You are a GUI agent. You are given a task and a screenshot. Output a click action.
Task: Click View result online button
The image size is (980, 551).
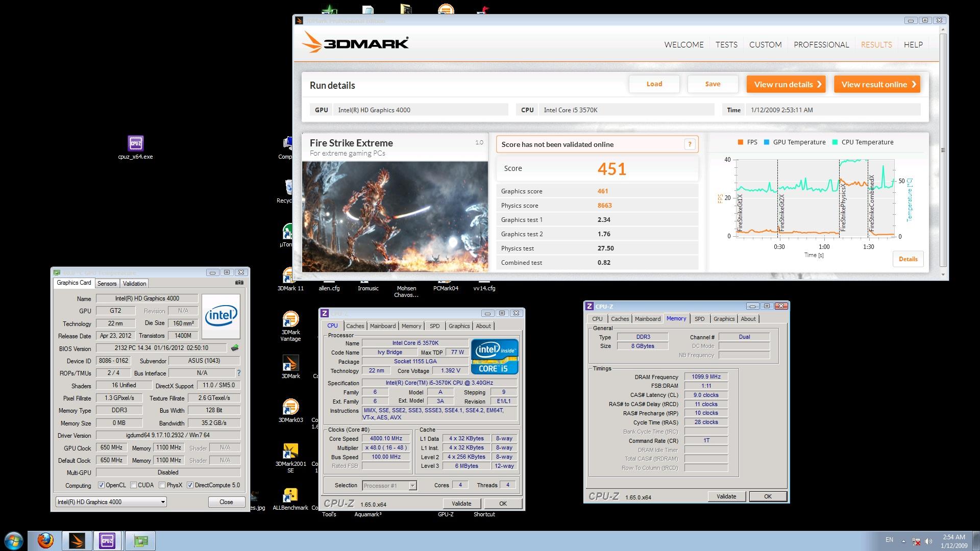click(x=877, y=84)
